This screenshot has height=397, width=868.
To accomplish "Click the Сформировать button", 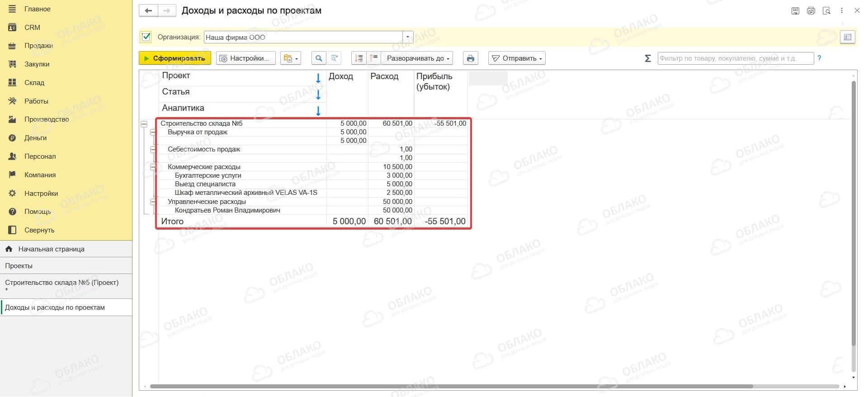I will click(x=175, y=58).
